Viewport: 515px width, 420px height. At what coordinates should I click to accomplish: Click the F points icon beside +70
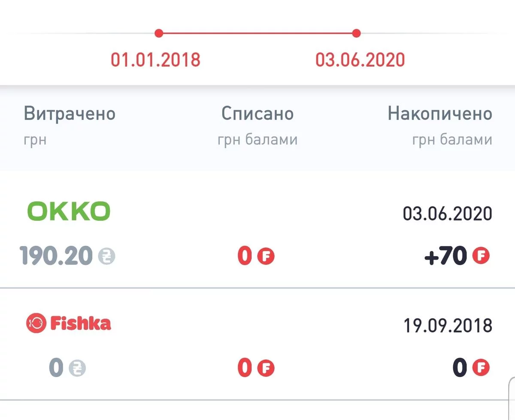point(481,257)
